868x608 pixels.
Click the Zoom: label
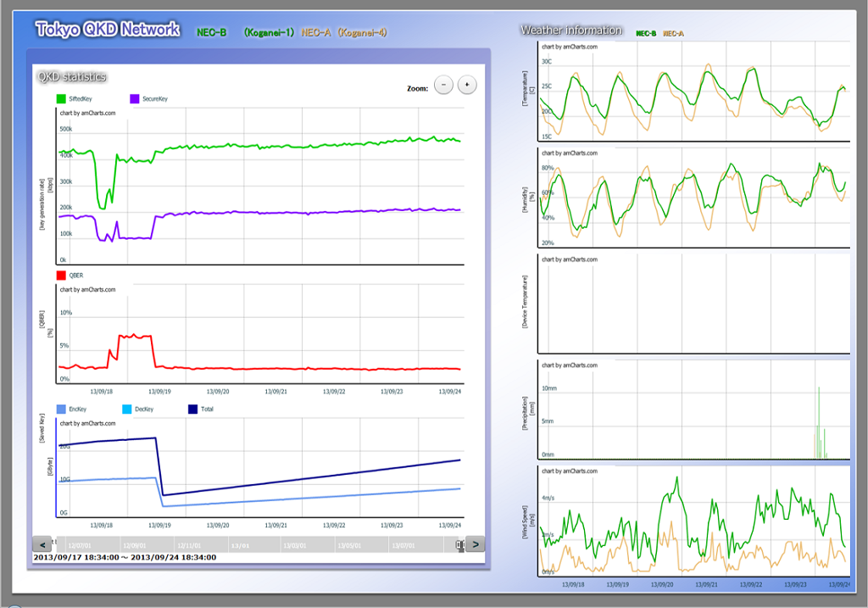(x=417, y=88)
